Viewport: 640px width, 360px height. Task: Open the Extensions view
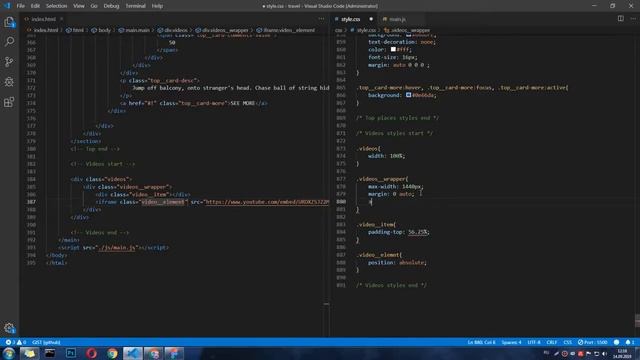point(9,102)
